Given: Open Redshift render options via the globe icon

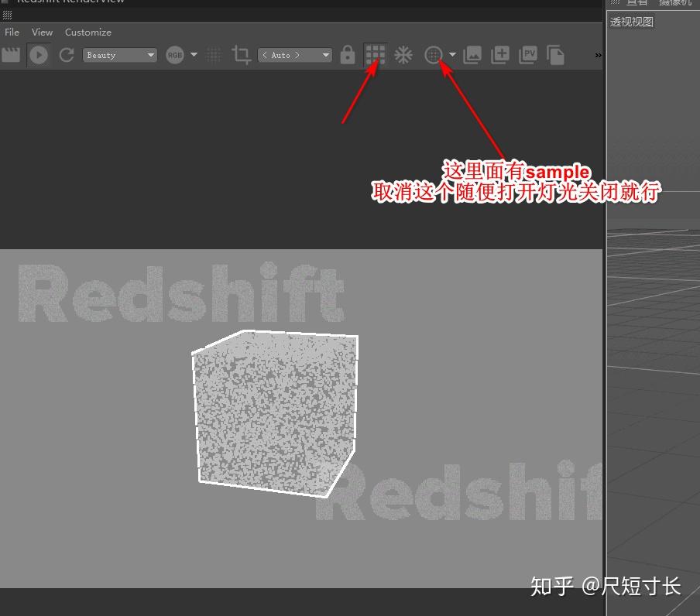Looking at the screenshot, I should pos(434,55).
